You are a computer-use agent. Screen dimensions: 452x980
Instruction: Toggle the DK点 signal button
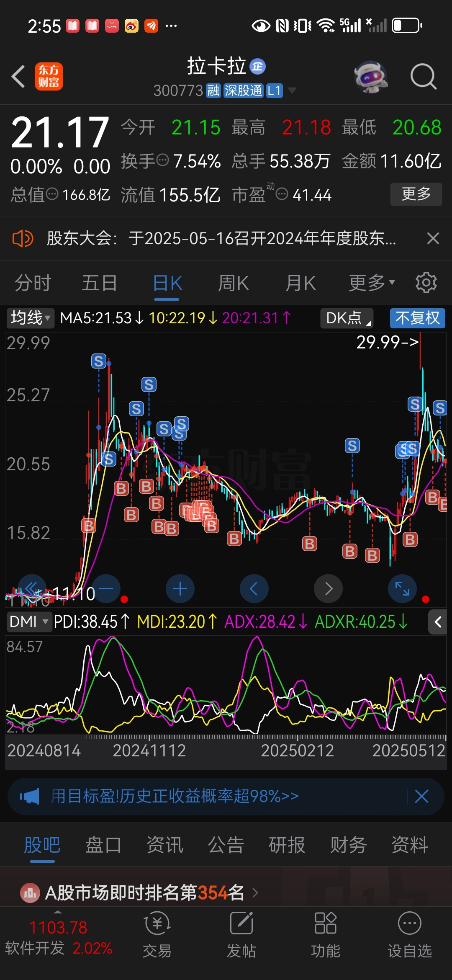click(x=347, y=318)
